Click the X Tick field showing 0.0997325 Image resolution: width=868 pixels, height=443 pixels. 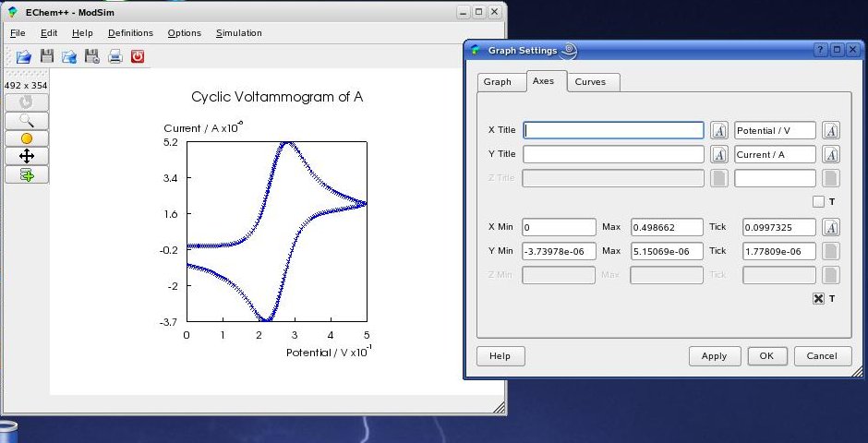coord(778,227)
